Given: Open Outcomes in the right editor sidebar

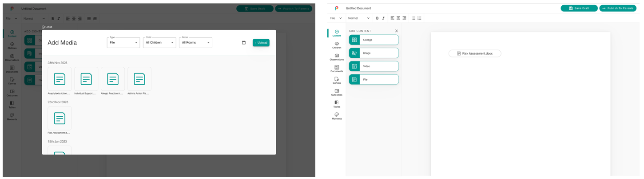Looking at the screenshot, I should [x=337, y=92].
